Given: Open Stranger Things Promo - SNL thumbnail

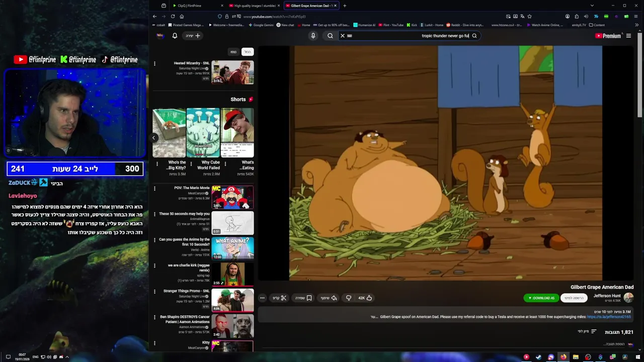Looking at the screenshot, I should [232, 300].
